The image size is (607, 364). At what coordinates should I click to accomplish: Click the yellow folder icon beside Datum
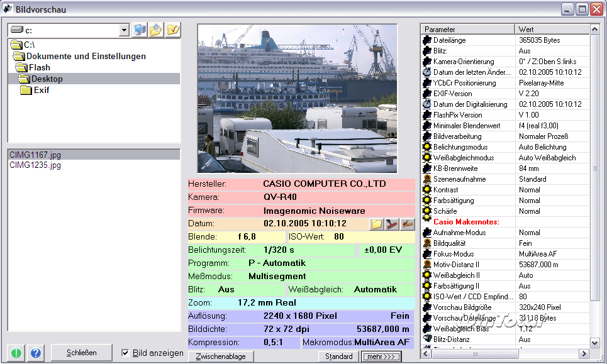click(x=376, y=224)
